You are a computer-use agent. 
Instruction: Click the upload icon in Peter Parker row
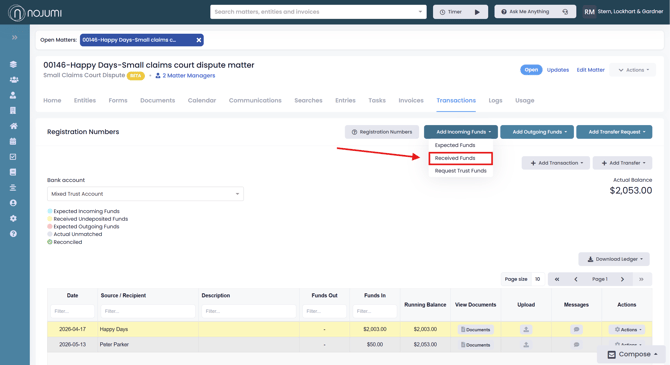pyautogui.click(x=526, y=344)
